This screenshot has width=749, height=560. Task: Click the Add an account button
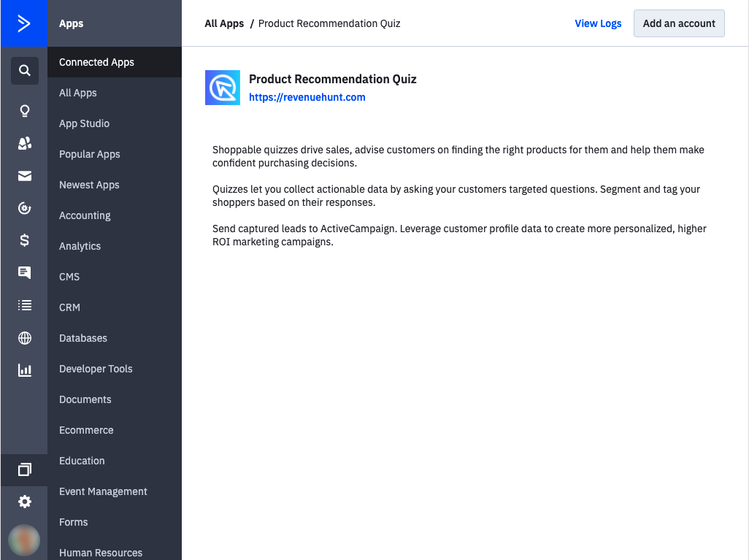pyautogui.click(x=679, y=23)
